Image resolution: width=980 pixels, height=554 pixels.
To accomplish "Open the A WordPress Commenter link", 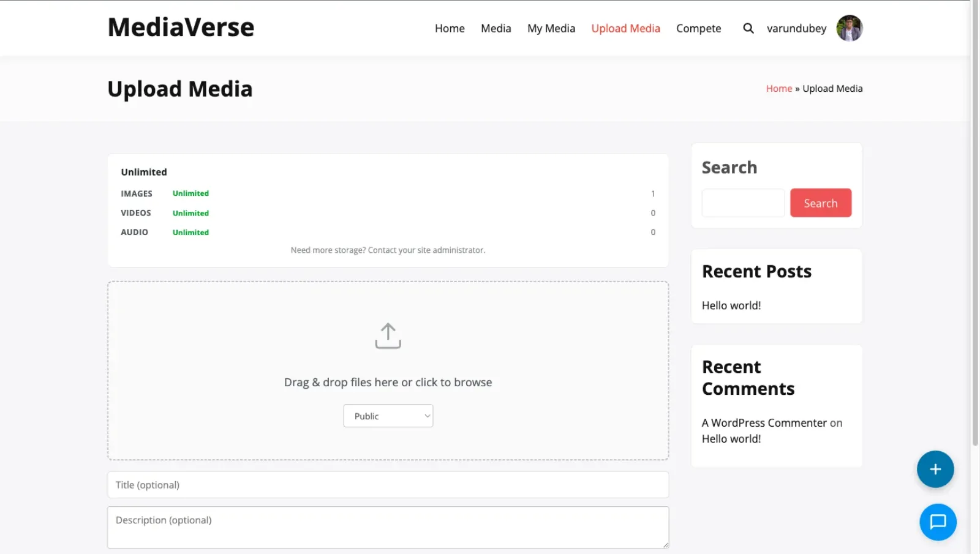I will (x=764, y=423).
